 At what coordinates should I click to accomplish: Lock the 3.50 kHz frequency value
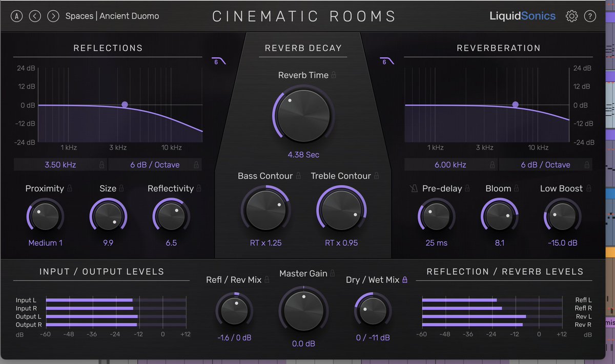tap(101, 165)
